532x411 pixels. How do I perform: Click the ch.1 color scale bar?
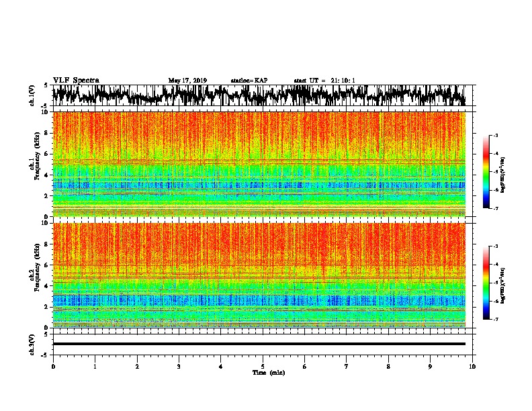click(486, 172)
